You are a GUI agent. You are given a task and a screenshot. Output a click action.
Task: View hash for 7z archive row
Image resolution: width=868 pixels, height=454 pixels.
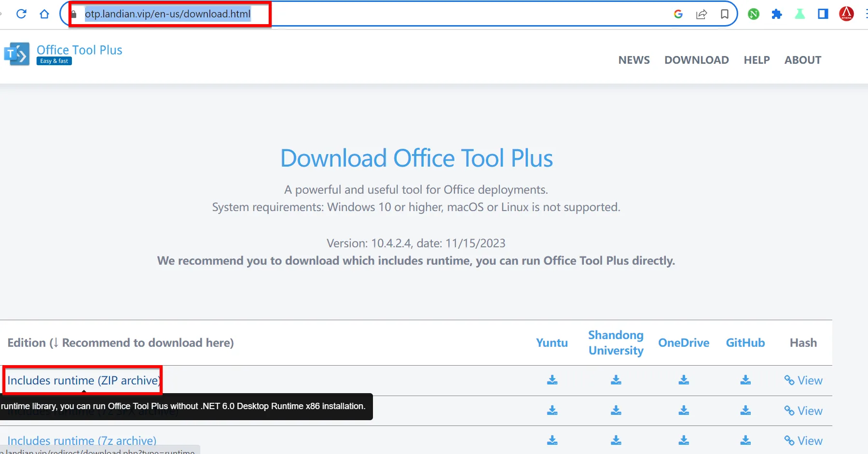[x=803, y=441]
